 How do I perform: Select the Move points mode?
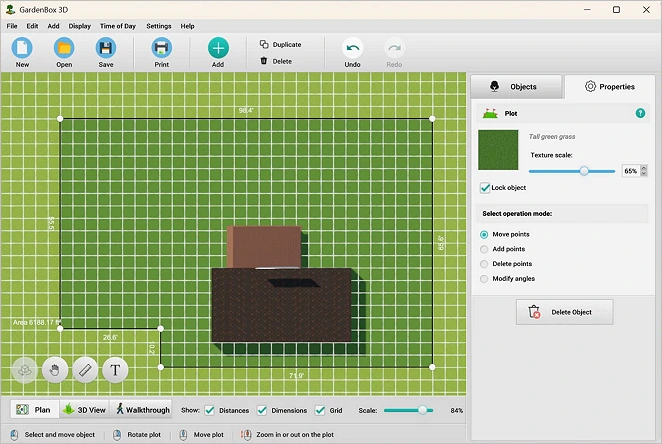click(484, 235)
